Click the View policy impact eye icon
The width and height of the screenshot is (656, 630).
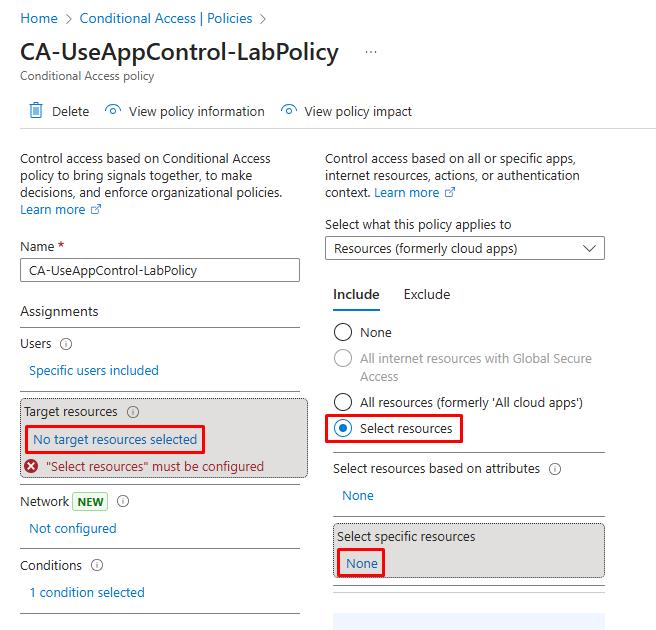[289, 111]
